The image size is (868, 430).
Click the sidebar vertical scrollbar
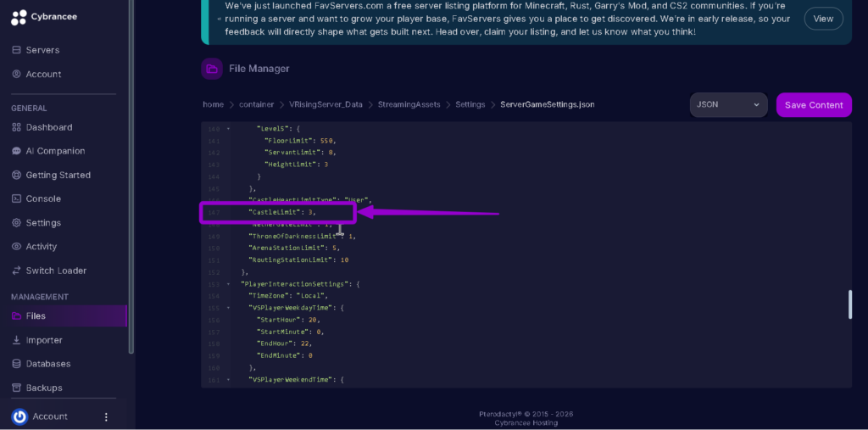pyautogui.click(x=131, y=176)
